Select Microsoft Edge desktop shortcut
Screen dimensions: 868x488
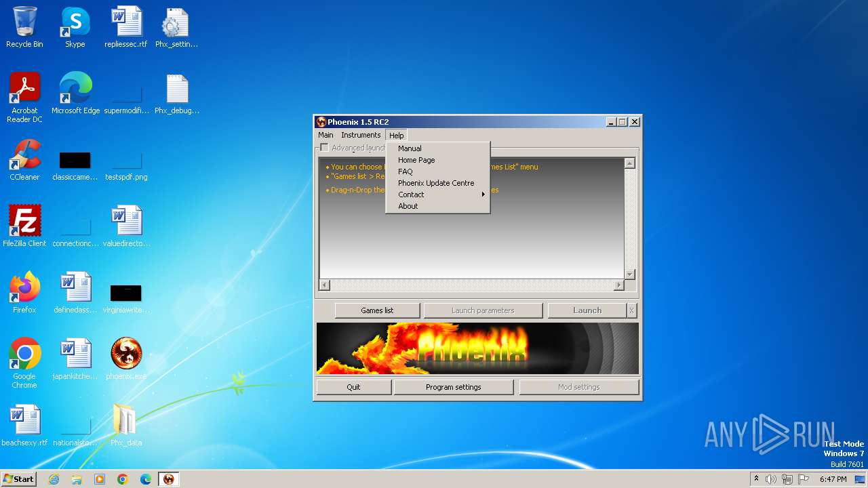click(75, 93)
